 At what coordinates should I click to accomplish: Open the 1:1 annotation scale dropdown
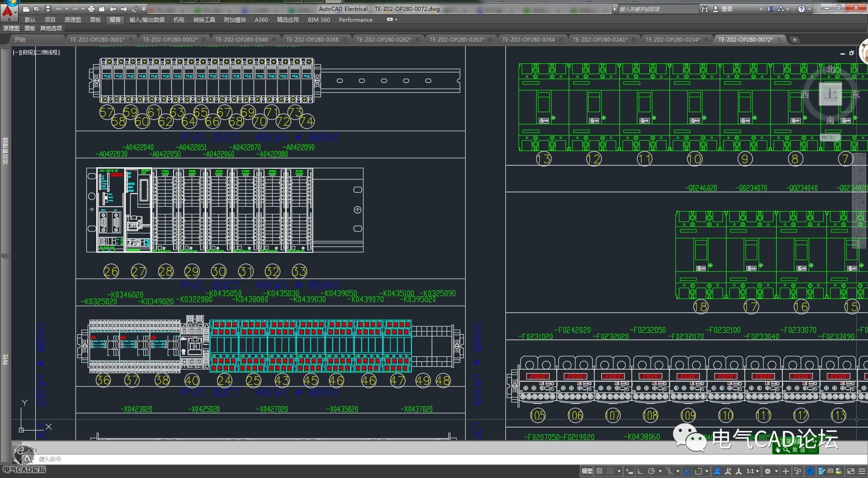coord(752,471)
